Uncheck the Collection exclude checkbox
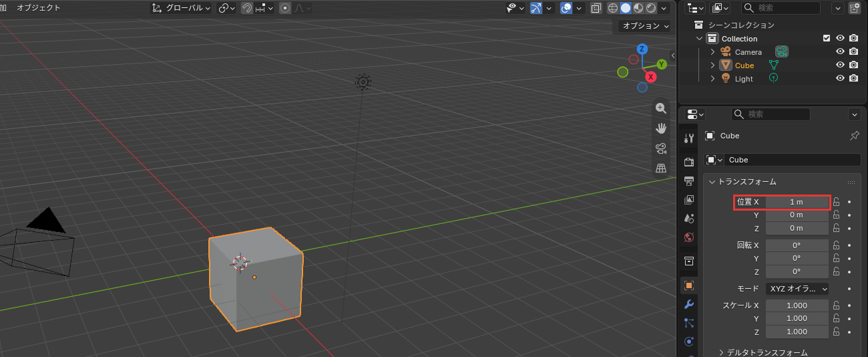 (827, 38)
